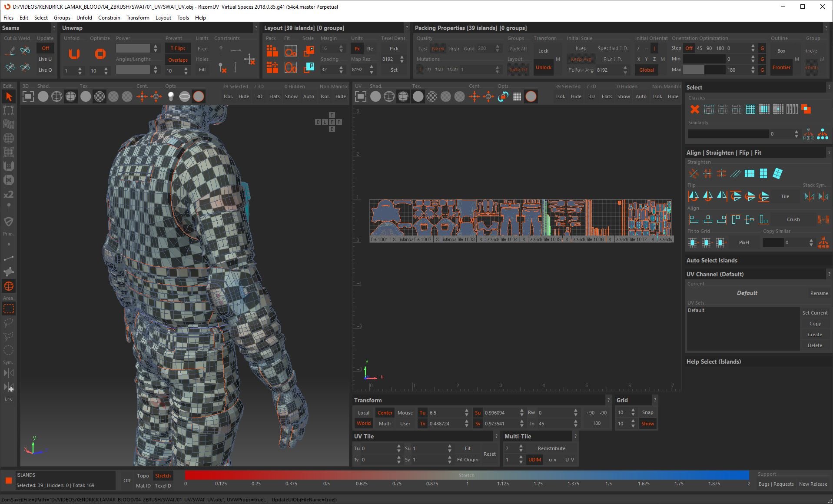Open the Files menu
Image resolution: width=833 pixels, height=504 pixels.
pos(8,18)
